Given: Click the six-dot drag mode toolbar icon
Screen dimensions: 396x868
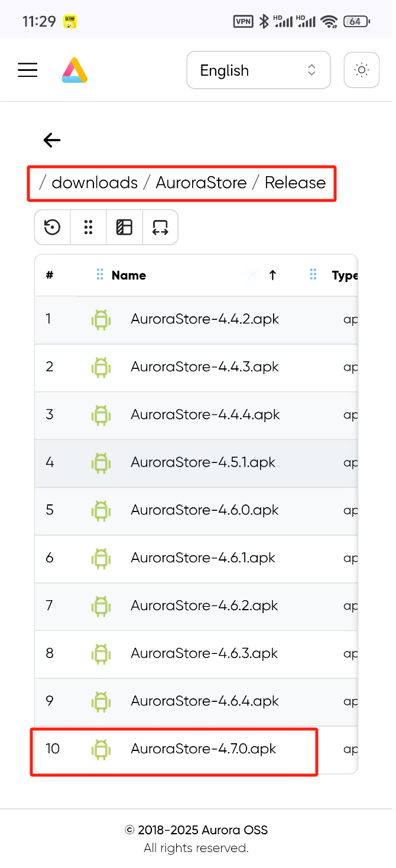Looking at the screenshot, I should [x=89, y=227].
